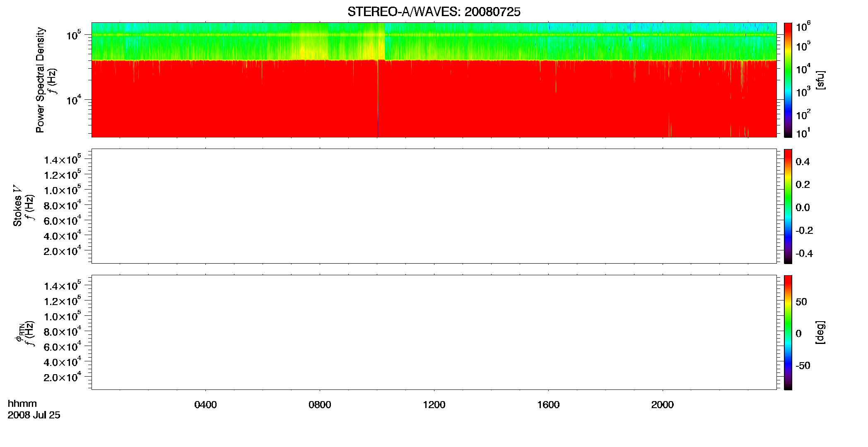868x447 pixels.
Task: Click the '6.0×10^4' tick in phi RTN panel
Action: 63,346
